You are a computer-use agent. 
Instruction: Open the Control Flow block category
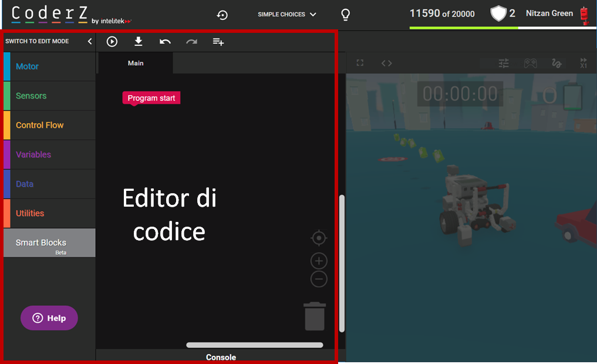tap(49, 125)
